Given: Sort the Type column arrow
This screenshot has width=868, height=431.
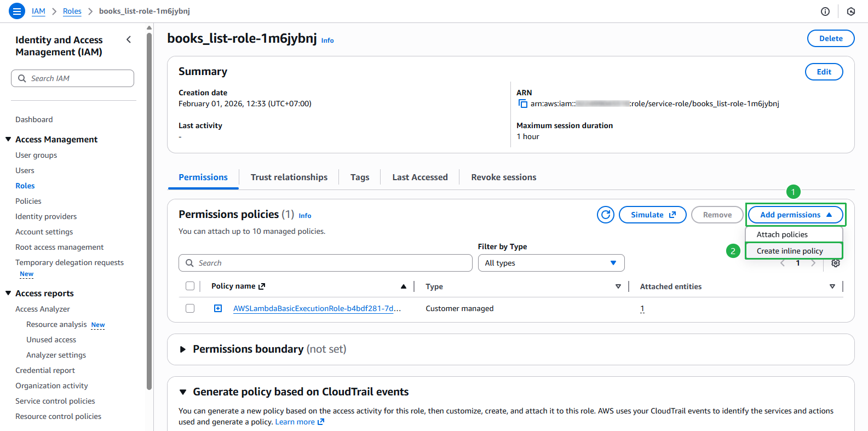Looking at the screenshot, I should [618, 286].
